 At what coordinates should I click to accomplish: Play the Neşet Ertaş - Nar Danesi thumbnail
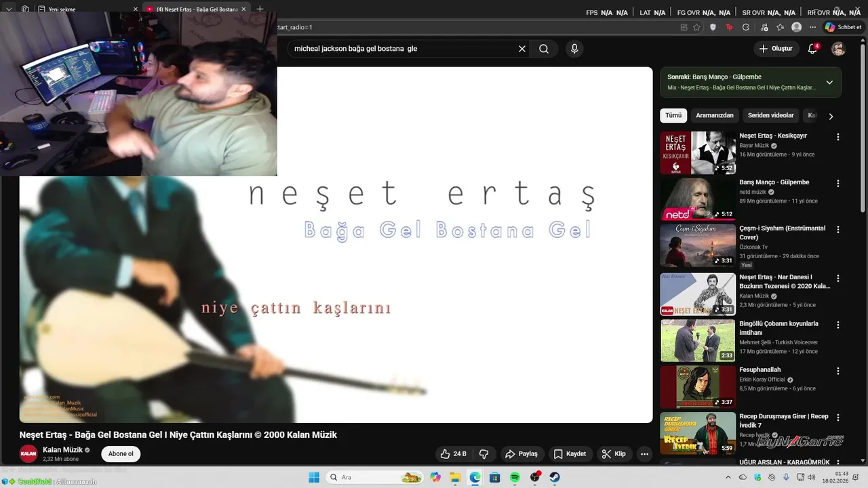(698, 294)
